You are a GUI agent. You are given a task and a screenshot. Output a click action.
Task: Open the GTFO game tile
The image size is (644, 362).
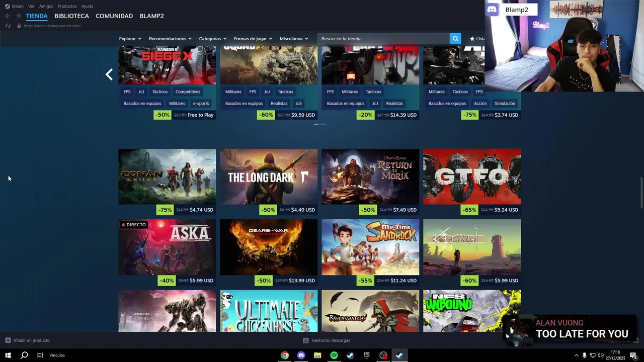click(472, 176)
